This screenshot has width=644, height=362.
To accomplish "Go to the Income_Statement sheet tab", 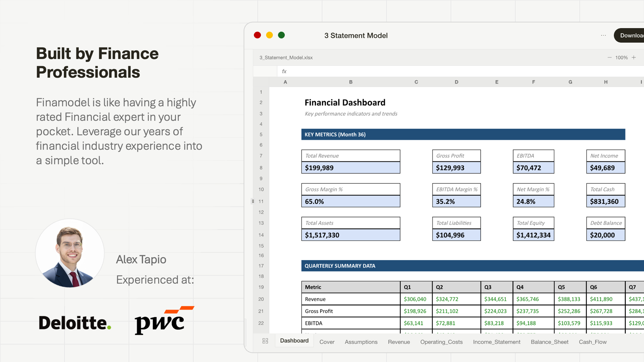I will pos(497,342).
